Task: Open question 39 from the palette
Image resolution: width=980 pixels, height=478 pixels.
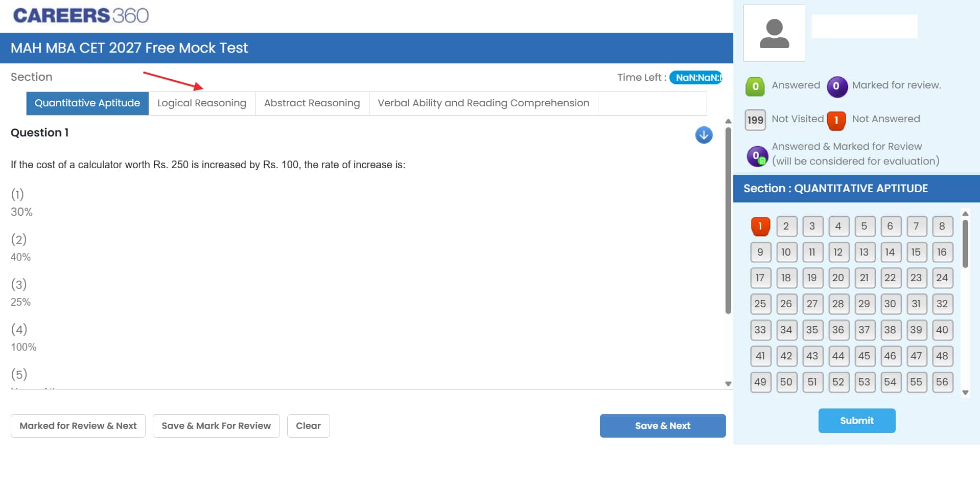Action: (x=916, y=330)
